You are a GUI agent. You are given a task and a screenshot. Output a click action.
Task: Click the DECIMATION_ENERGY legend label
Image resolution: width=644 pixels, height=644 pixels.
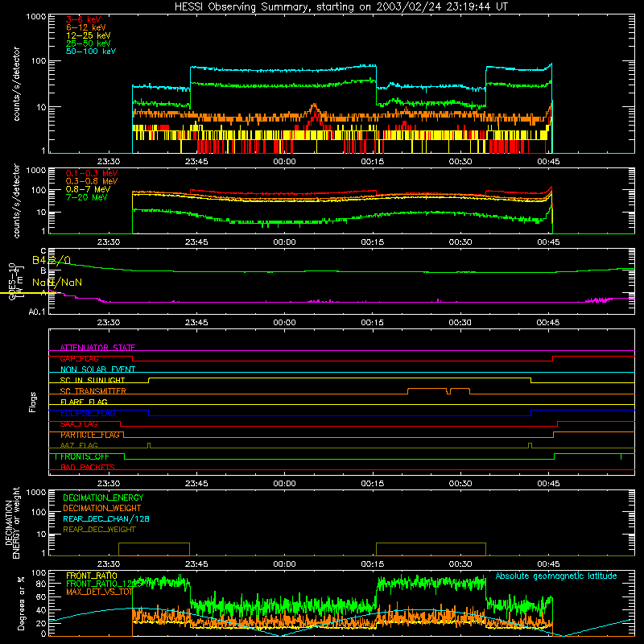[103, 497]
